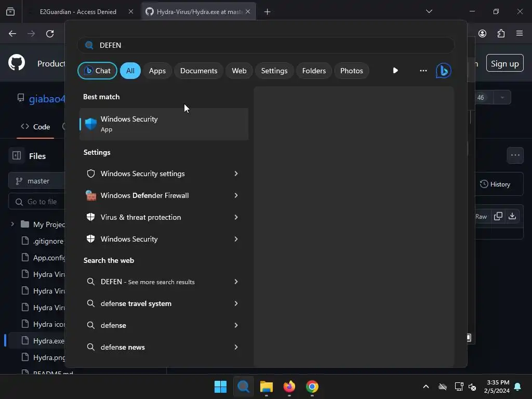
Task: Click the notification bell in taskbar
Action: click(x=517, y=387)
